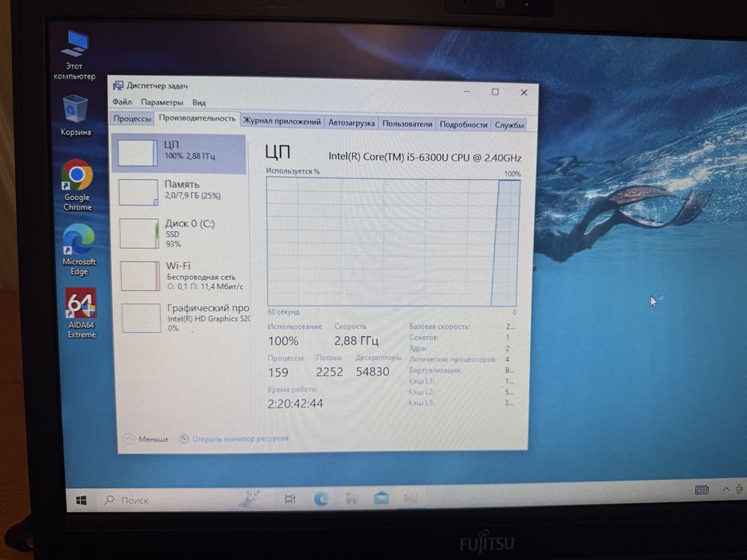
Task: Click the uptime value 2:20:42:44
Action: click(x=295, y=403)
